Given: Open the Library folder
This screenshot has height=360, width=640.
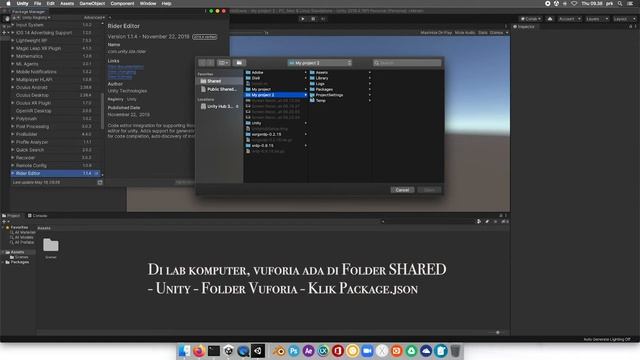Looking at the screenshot, I should [340, 78].
